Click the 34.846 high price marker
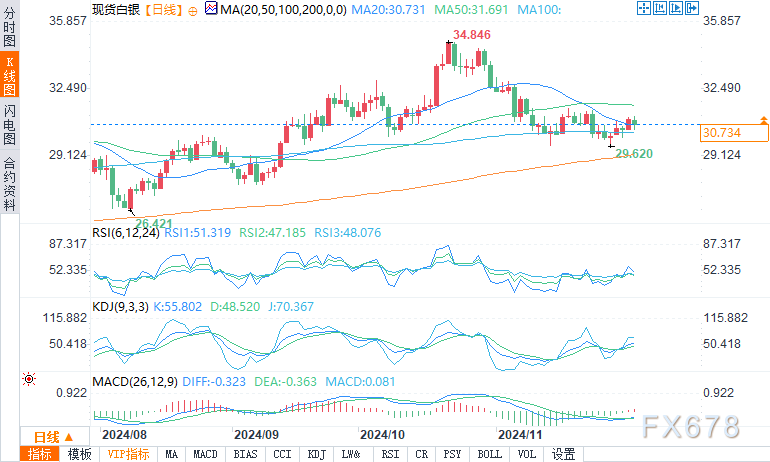The width and height of the screenshot is (770, 462). coord(471,35)
